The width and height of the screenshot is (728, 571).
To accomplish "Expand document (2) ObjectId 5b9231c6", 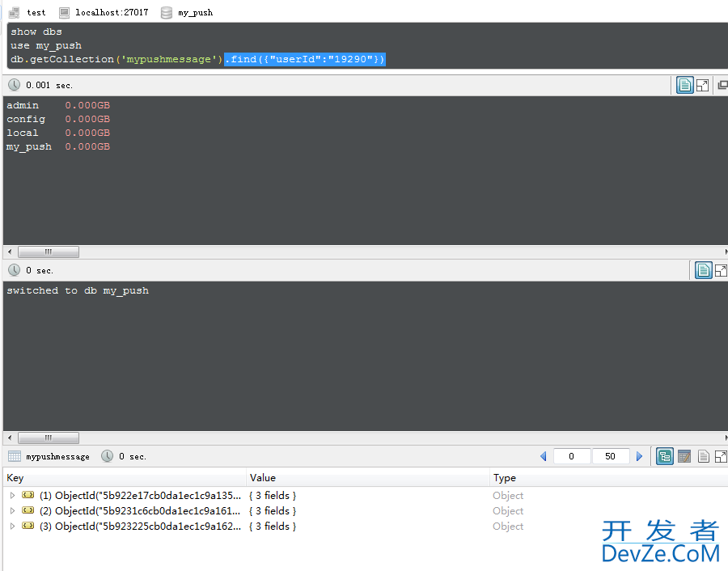I will coord(12,510).
